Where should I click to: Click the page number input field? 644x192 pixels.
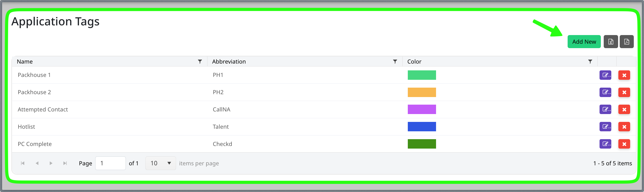coord(110,163)
